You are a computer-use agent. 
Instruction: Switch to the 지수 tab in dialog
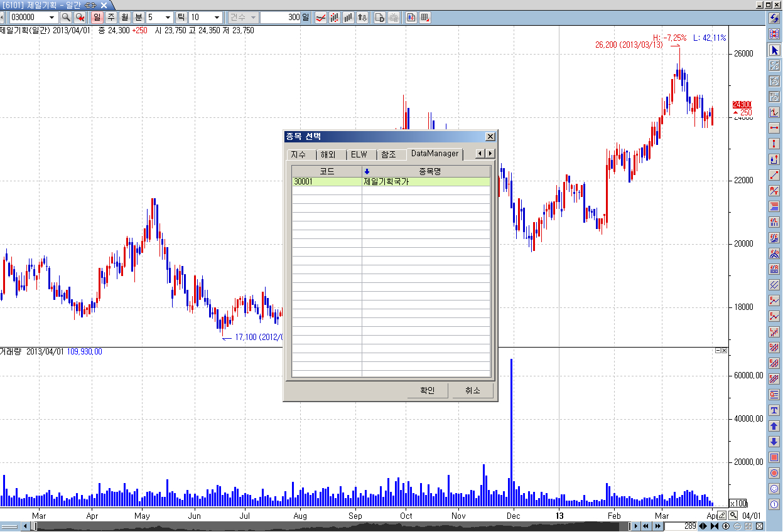(298, 154)
